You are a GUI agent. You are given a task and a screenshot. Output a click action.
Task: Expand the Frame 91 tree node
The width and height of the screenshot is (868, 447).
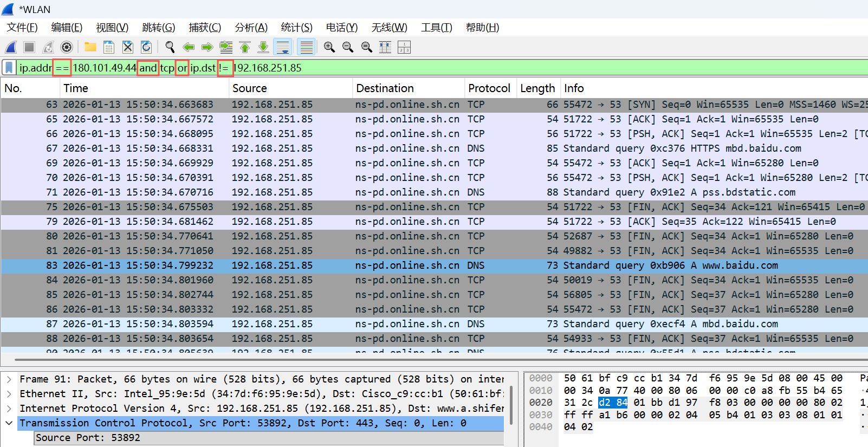(9, 379)
